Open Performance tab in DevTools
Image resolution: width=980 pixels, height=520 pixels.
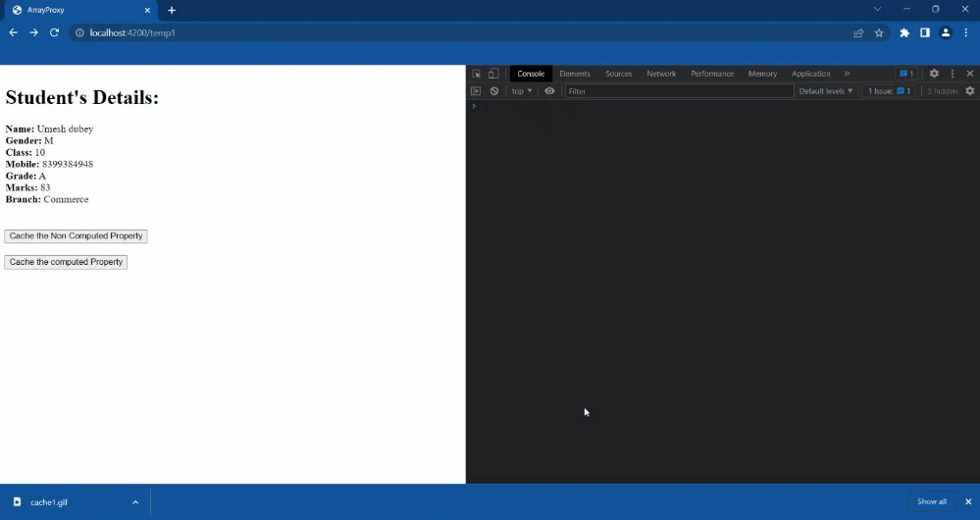712,74
